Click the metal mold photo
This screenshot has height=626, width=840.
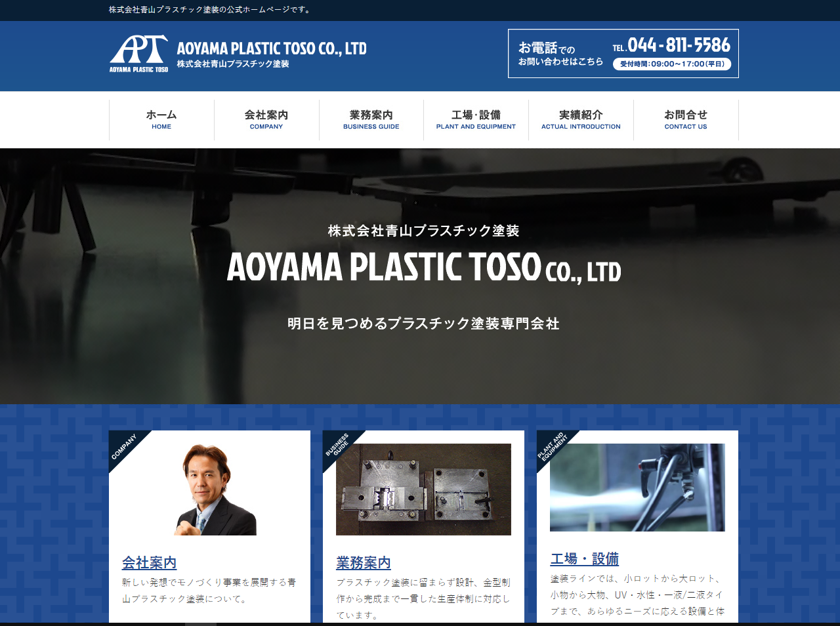pyautogui.click(x=423, y=488)
